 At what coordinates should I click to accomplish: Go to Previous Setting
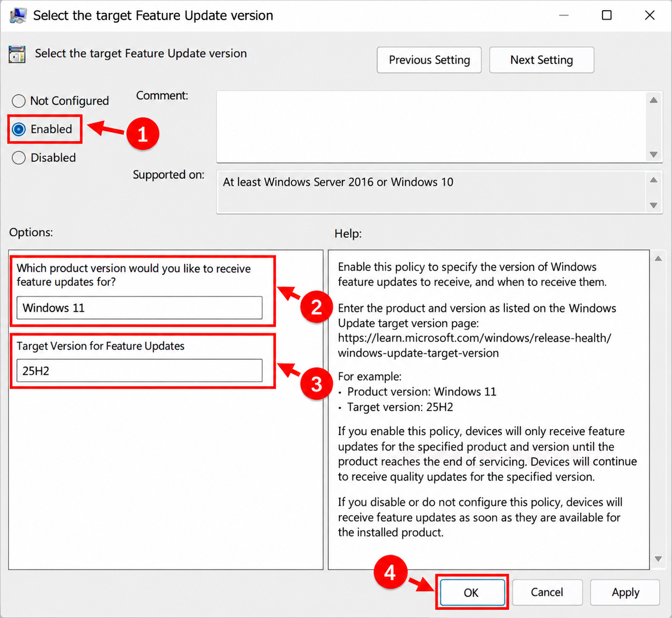pyautogui.click(x=429, y=60)
